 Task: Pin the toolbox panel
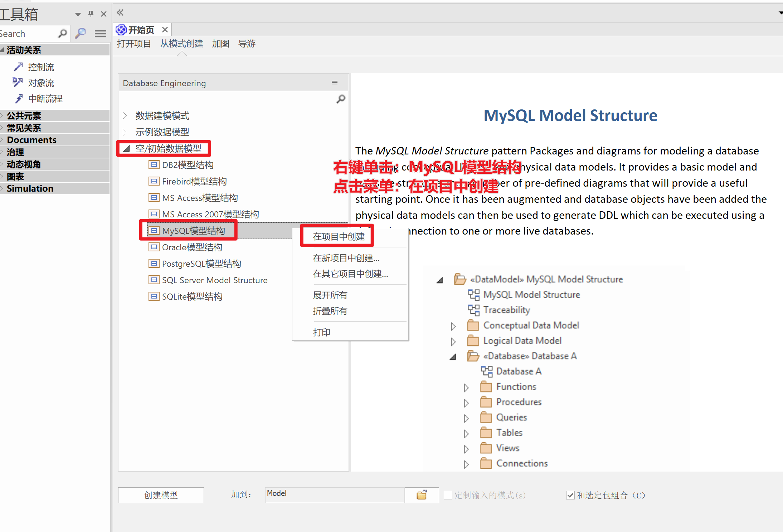[91, 14]
